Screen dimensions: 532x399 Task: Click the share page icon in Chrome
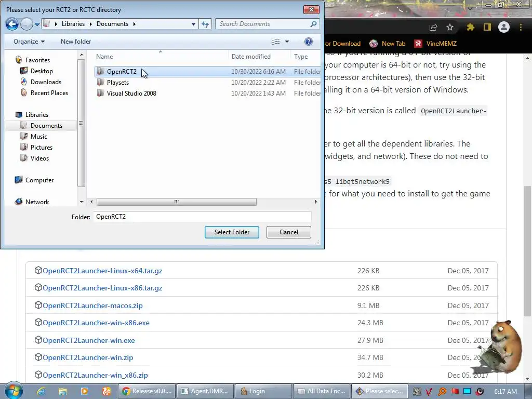(x=433, y=27)
